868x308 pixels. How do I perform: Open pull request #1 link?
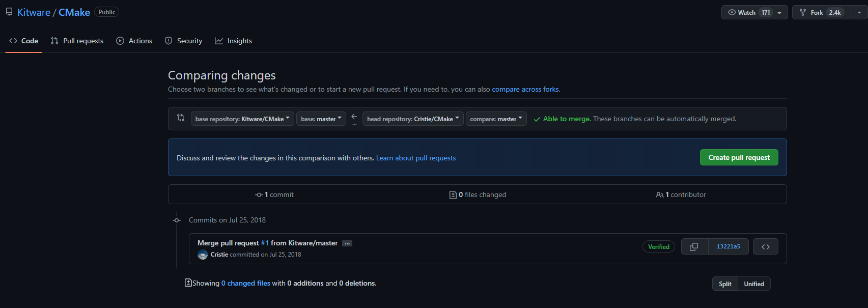point(265,243)
